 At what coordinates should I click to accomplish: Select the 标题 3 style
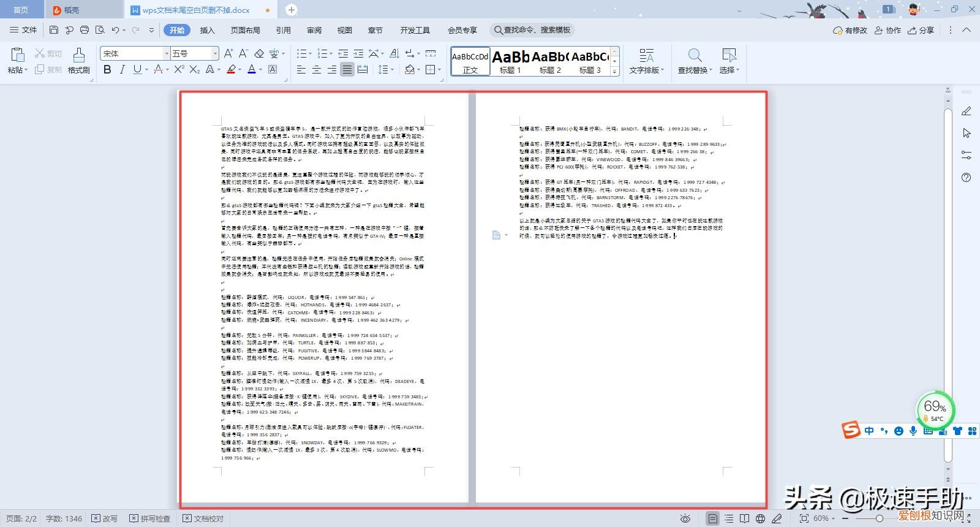pos(590,61)
